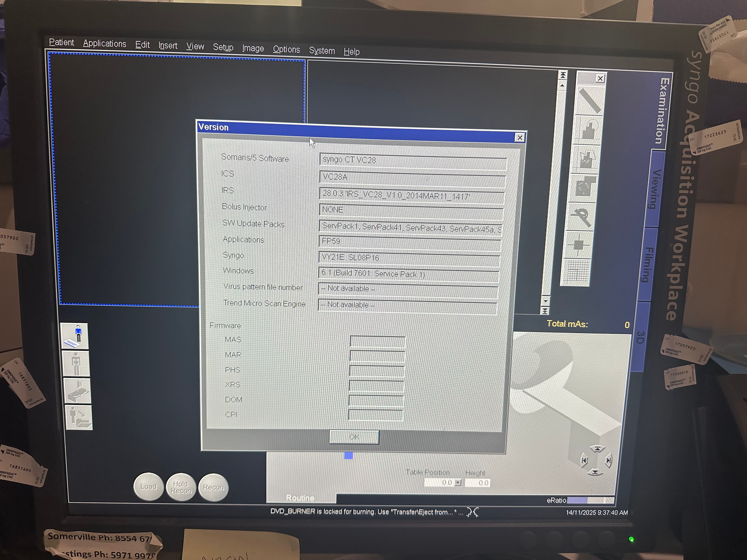Click the table move-up arrow on gantry control
The width and height of the screenshot is (747, 560).
point(597,449)
